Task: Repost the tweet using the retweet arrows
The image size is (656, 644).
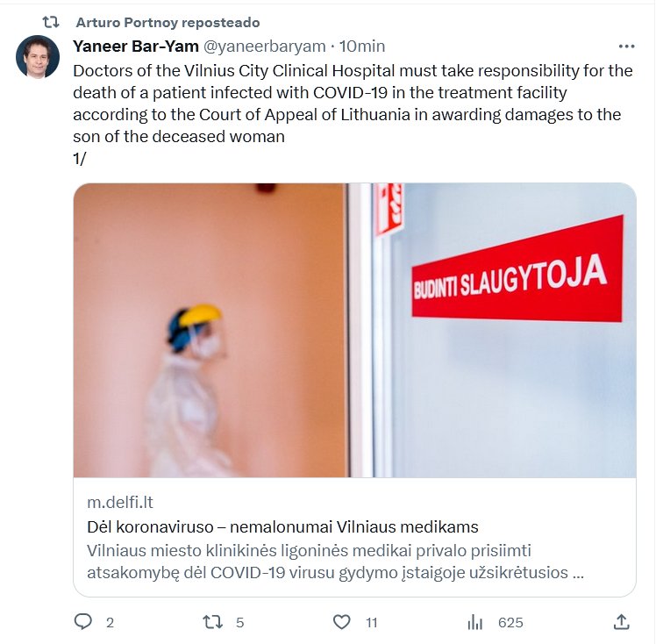Action: (212, 622)
